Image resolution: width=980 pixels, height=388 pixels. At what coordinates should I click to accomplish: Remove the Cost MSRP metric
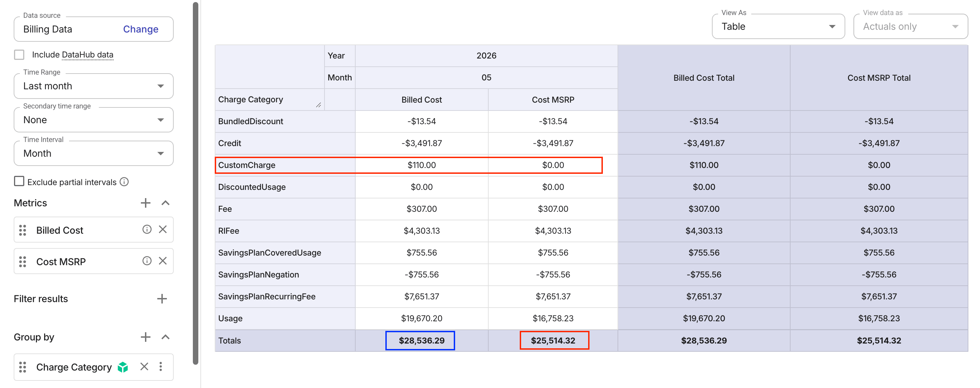click(x=163, y=261)
